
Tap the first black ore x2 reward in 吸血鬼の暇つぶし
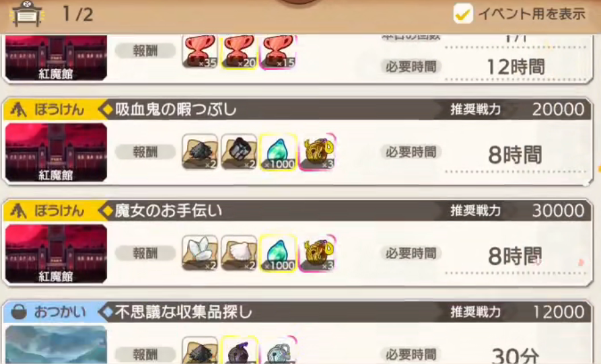(x=200, y=152)
